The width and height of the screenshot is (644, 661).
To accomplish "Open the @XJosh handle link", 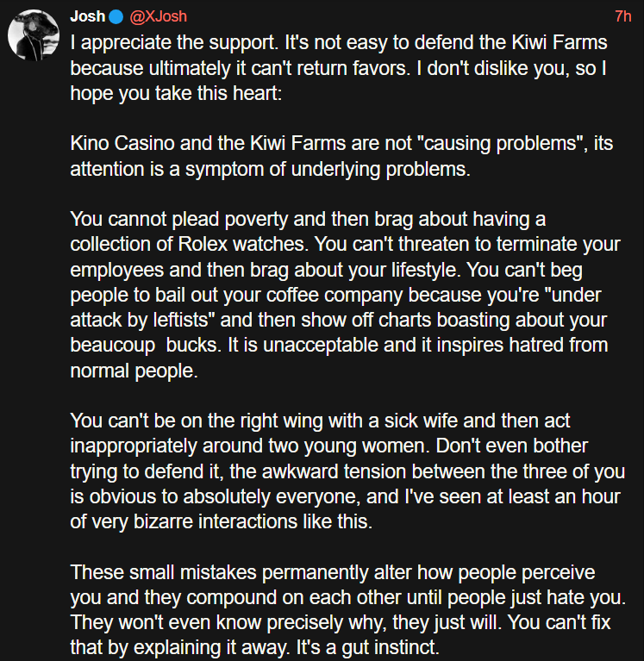I will (159, 16).
